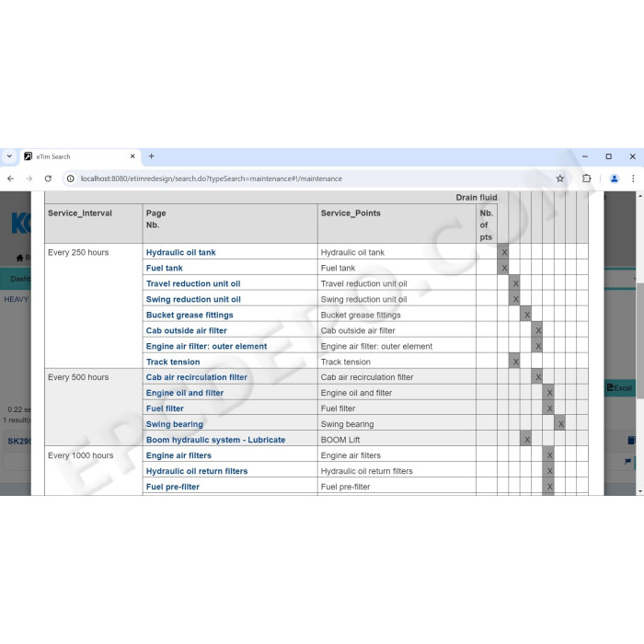Image resolution: width=644 pixels, height=644 pixels.
Task: Open the Engine oil and filter link
Action: coord(185,393)
